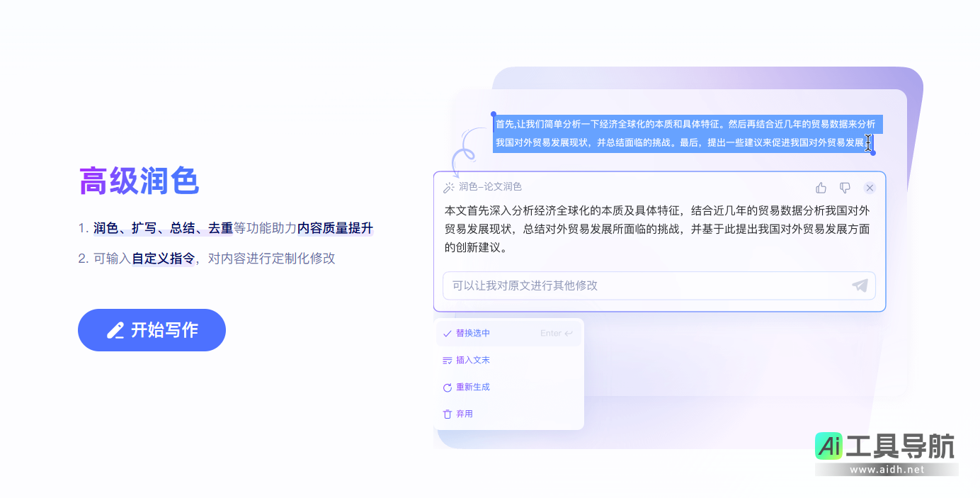
Task: Click the 高级润色 heading
Action: (139, 181)
